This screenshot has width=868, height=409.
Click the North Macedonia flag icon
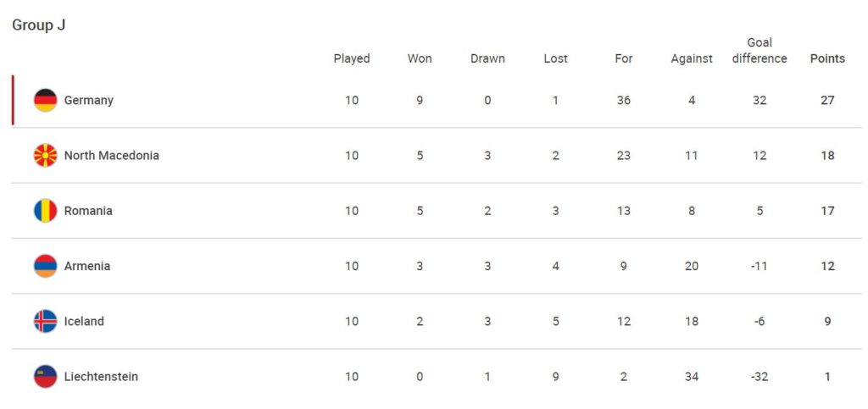tap(46, 155)
